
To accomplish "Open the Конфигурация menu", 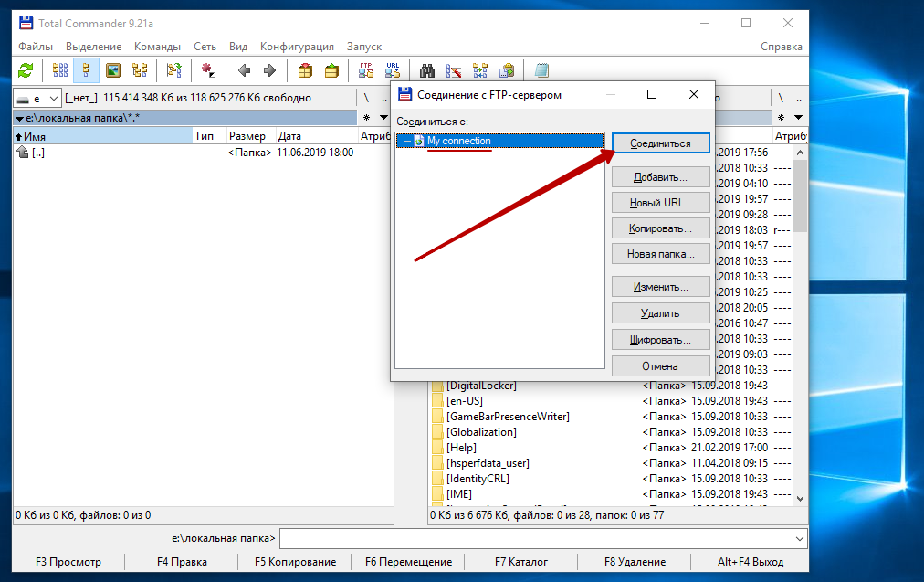I will (x=297, y=47).
